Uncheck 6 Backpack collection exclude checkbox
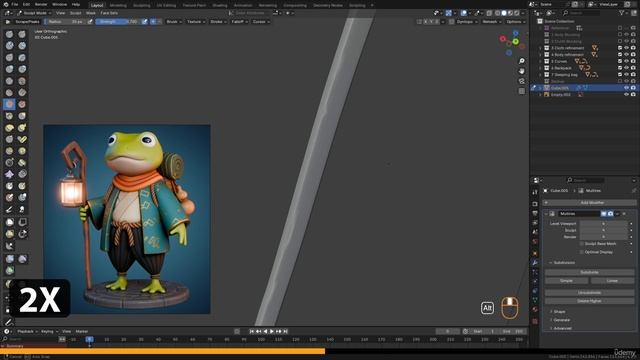The height and width of the screenshot is (360, 640). point(620,68)
